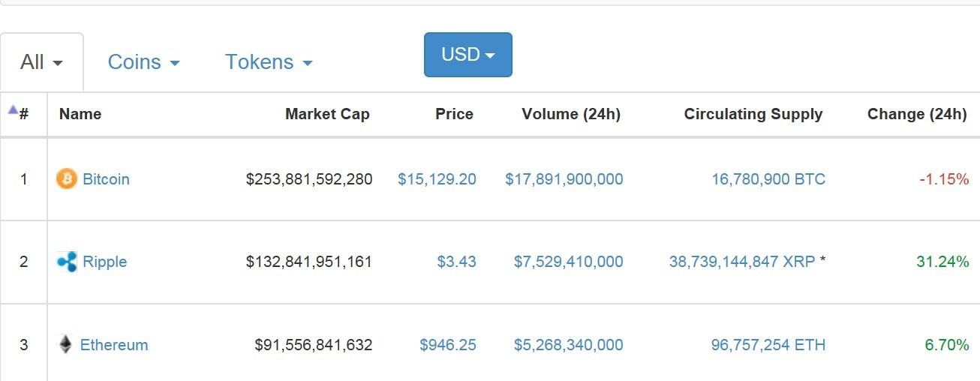Click Bitcoin circulating supply 16,780,900 BTC
The height and width of the screenshot is (381, 980).
(768, 179)
